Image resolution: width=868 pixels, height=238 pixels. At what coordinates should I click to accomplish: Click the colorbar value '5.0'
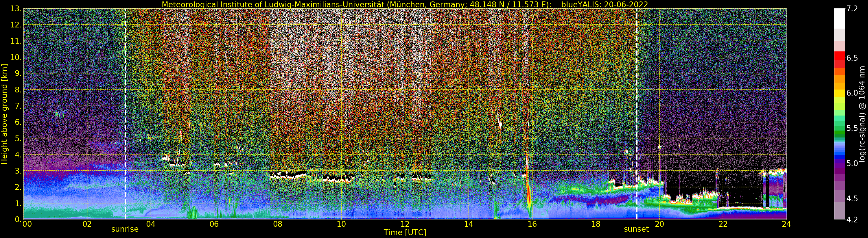click(852, 163)
